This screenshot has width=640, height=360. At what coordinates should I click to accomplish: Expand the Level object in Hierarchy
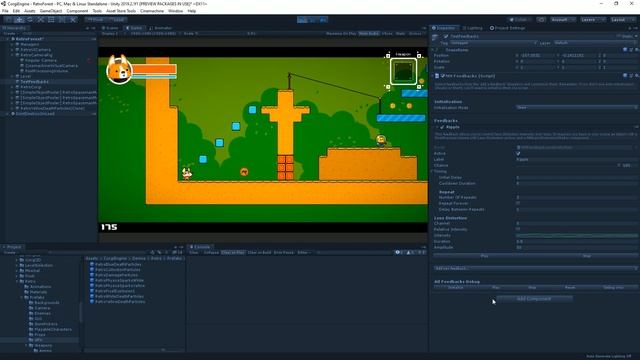[x=12, y=76]
